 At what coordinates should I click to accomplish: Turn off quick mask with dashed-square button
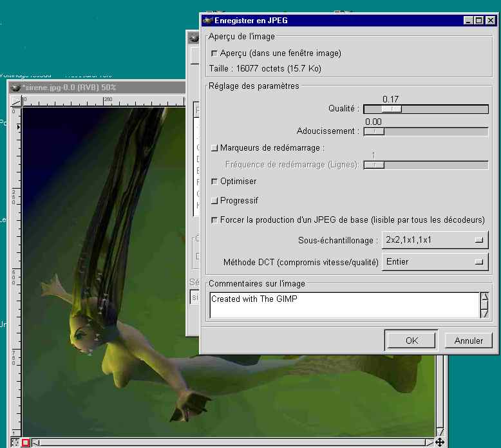click(x=15, y=443)
